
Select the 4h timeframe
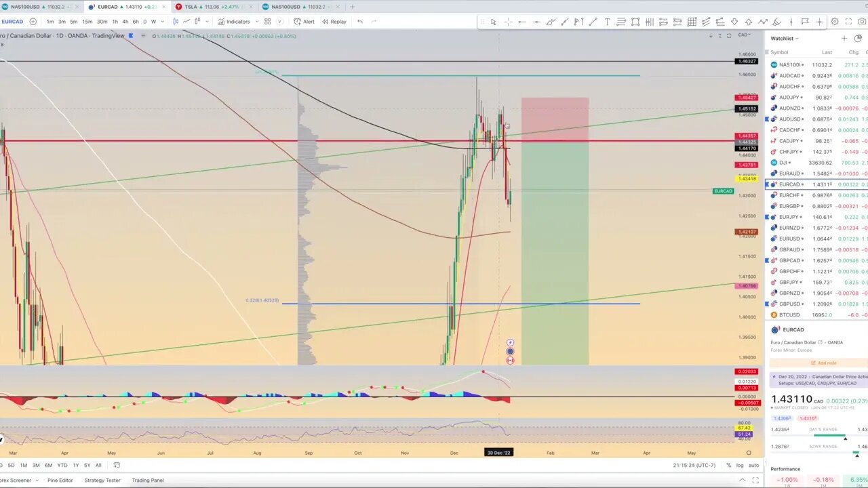[125, 22]
